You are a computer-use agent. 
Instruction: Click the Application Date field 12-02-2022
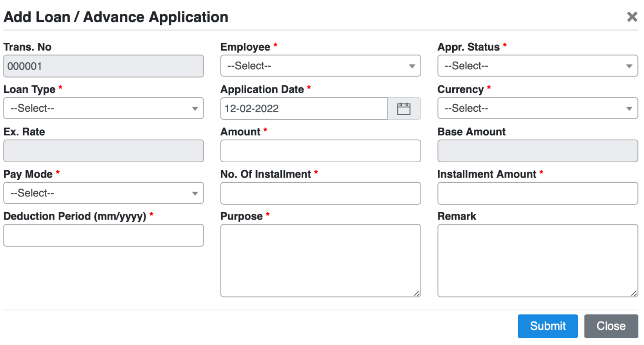click(x=304, y=109)
